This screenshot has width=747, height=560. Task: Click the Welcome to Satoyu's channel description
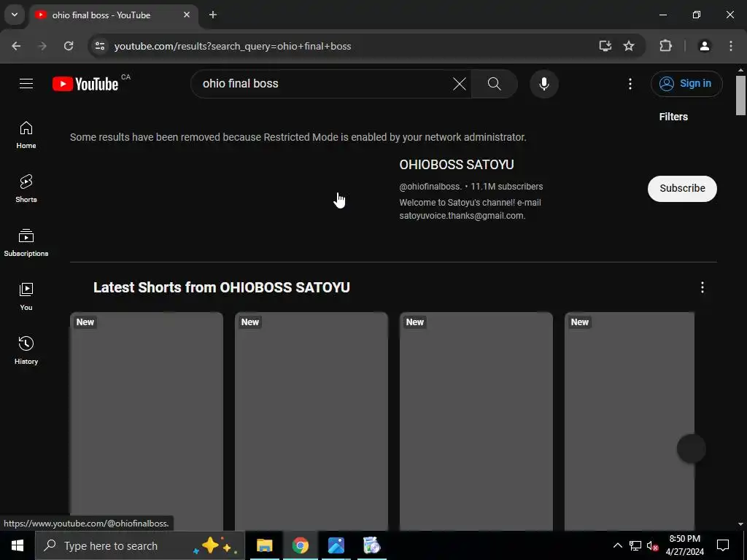pos(471,209)
